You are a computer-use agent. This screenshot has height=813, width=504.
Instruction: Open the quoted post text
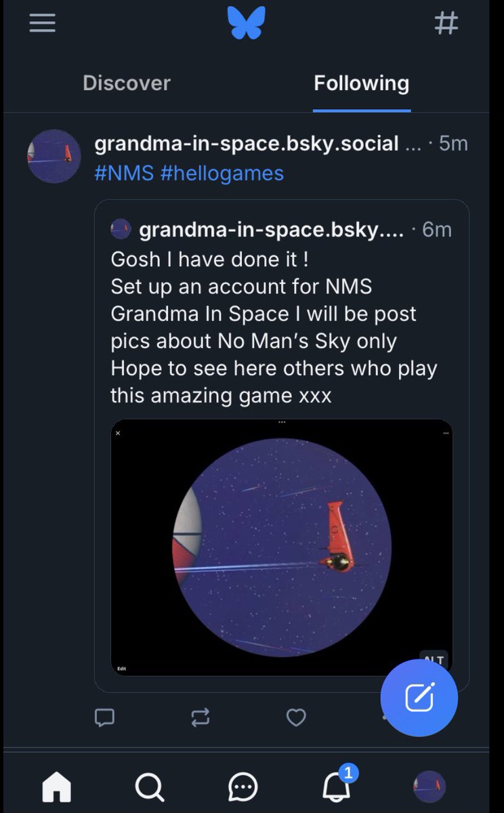(274, 327)
